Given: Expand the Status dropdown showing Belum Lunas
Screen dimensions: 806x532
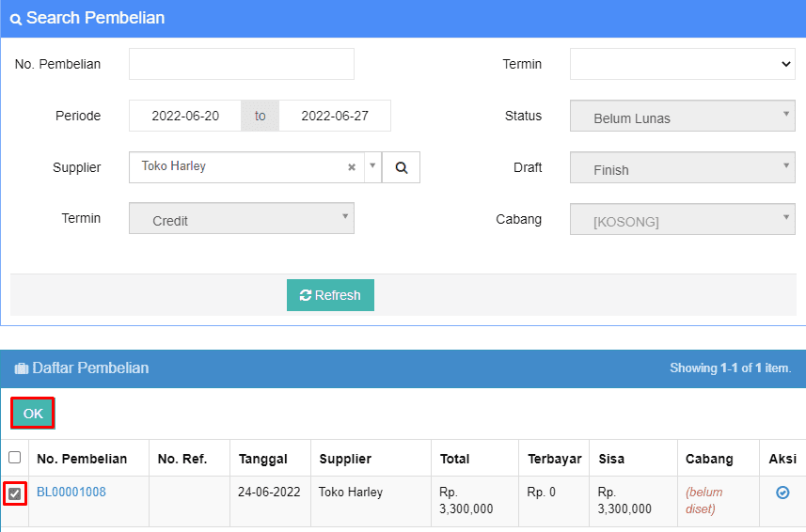Looking at the screenshot, I should [683, 117].
